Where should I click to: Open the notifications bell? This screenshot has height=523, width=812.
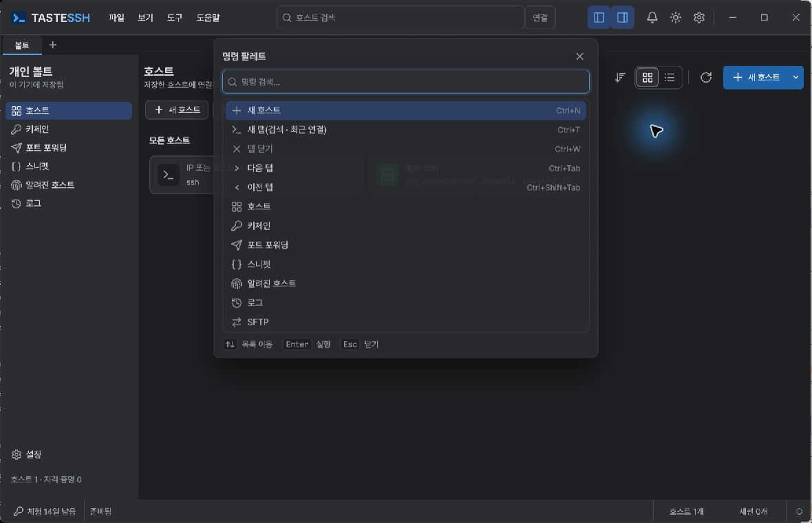click(652, 18)
